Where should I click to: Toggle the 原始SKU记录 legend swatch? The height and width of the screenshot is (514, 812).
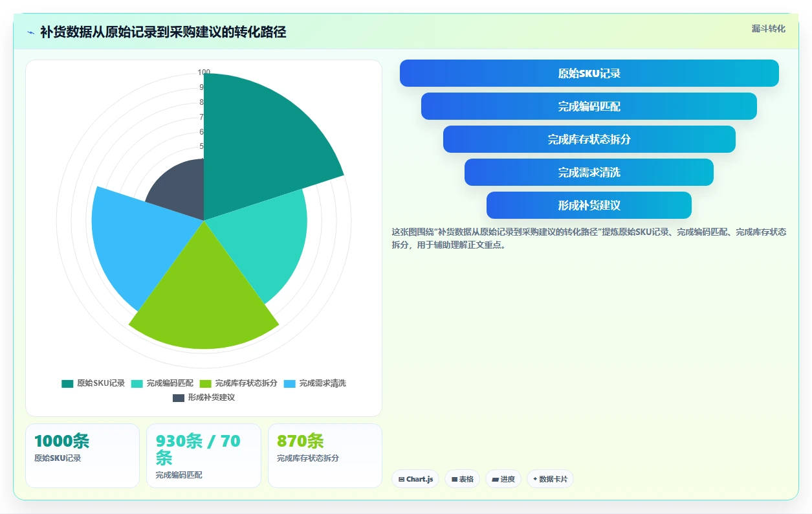click(67, 383)
